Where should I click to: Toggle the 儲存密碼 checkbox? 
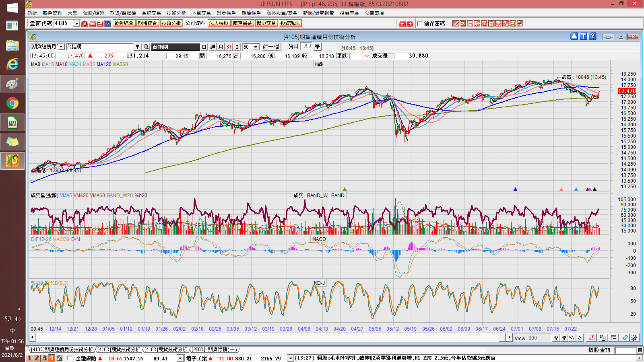[419, 24]
